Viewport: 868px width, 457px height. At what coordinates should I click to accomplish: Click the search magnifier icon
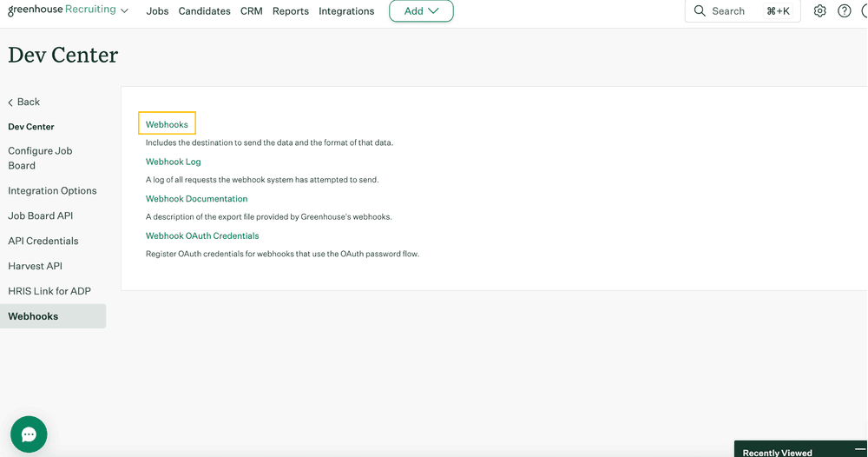tap(700, 11)
